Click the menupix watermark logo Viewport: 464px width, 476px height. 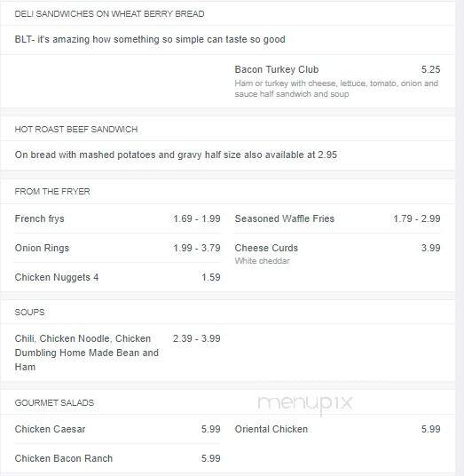click(x=305, y=404)
